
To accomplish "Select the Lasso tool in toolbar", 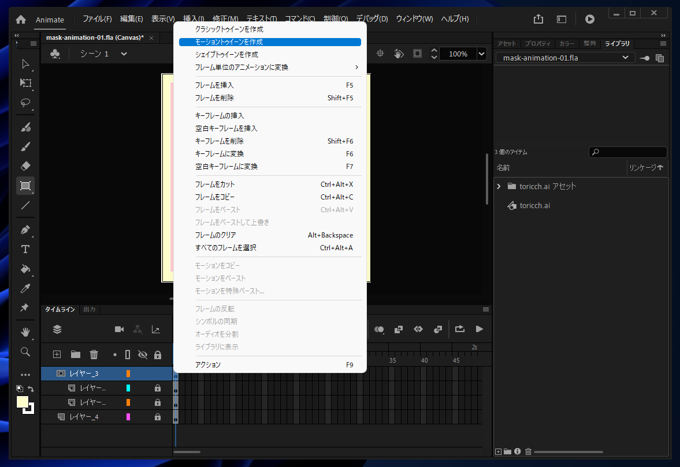I will [26, 103].
